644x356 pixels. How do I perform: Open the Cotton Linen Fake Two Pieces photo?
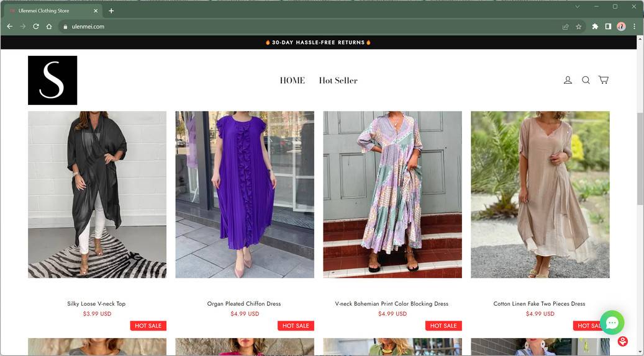point(540,194)
